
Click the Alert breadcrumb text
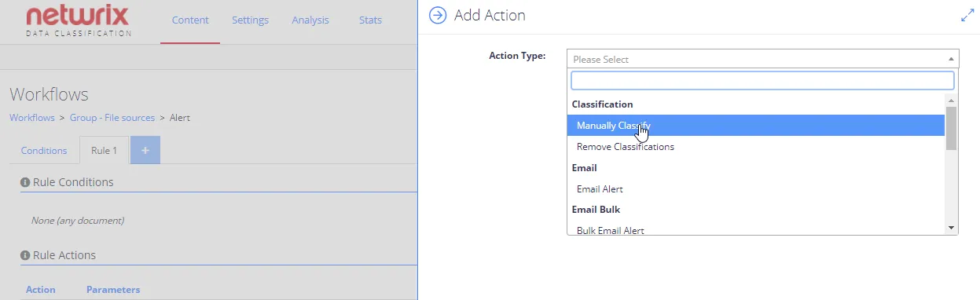point(180,118)
